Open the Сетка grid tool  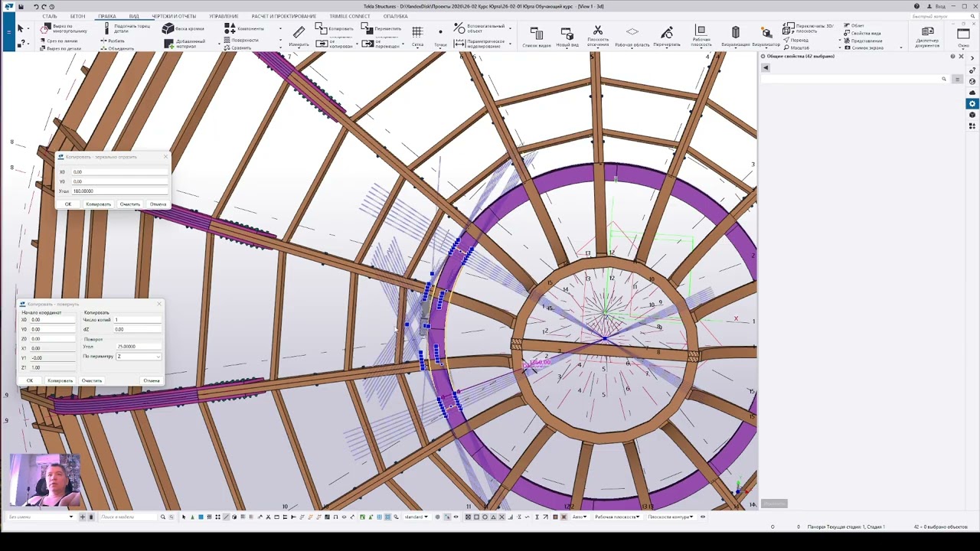click(417, 35)
